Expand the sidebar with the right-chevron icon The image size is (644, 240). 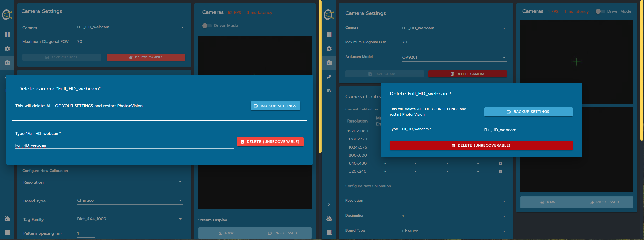[x=329, y=204]
